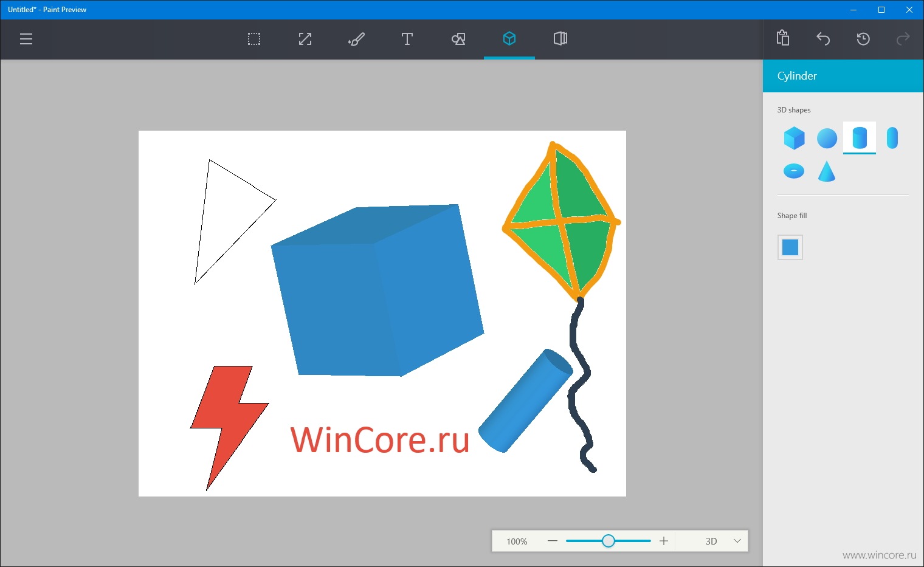The image size is (924, 567).
Task: Open the Crop/Canvas resize tool
Action: [x=305, y=40]
